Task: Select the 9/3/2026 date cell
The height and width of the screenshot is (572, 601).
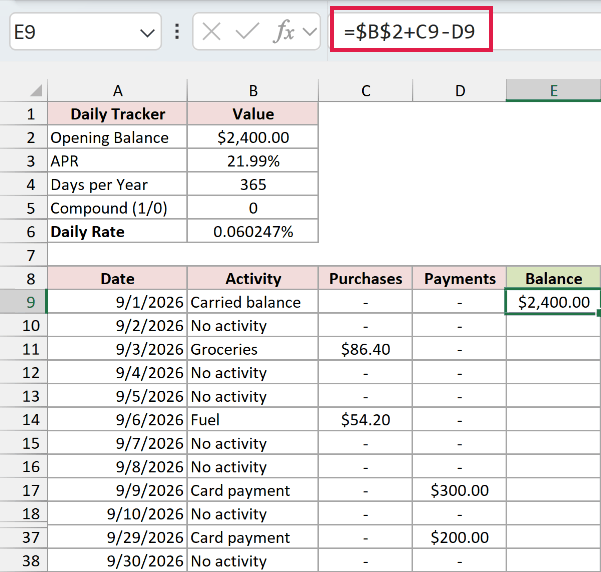Action: [x=118, y=349]
